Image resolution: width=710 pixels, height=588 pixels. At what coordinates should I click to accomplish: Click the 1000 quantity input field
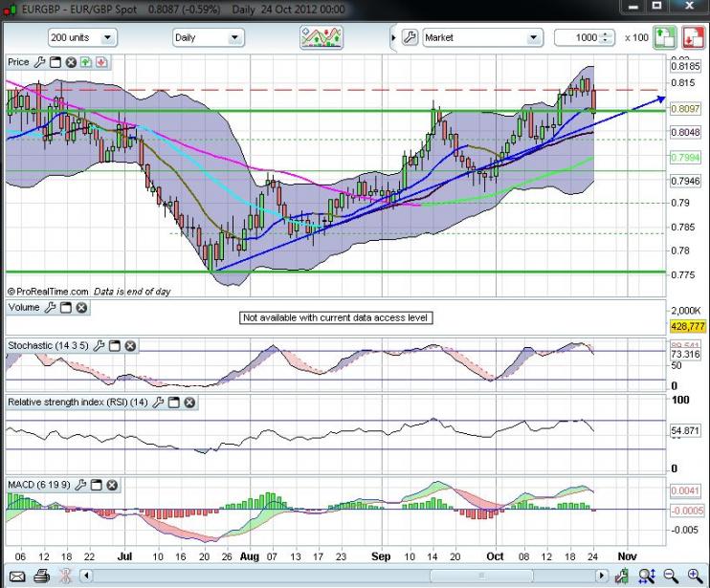[x=577, y=37]
